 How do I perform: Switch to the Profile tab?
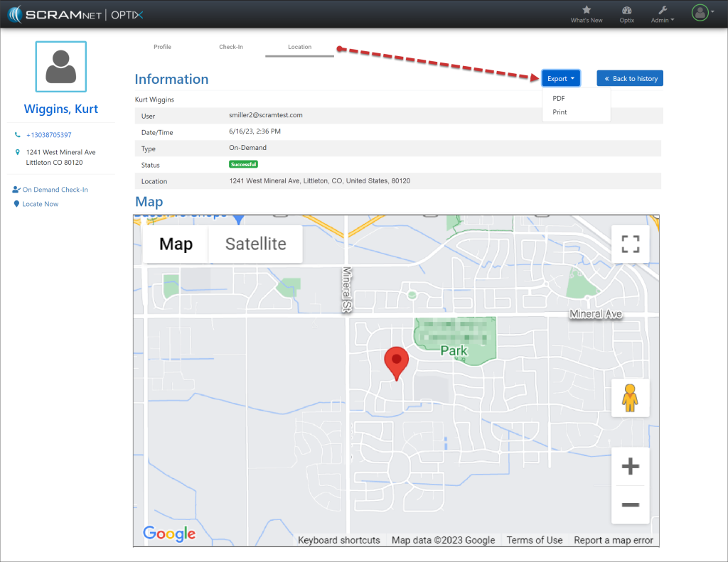(x=162, y=47)
